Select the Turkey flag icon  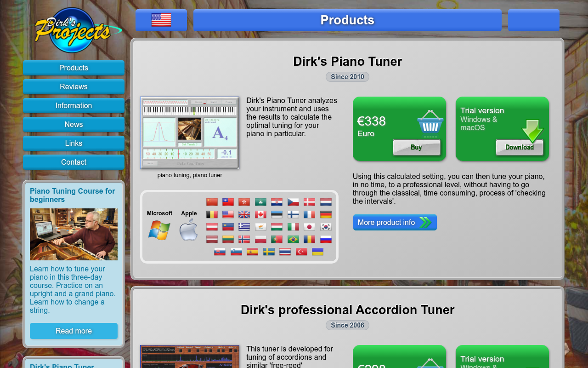pyautogui.click(x=301, y=252)
